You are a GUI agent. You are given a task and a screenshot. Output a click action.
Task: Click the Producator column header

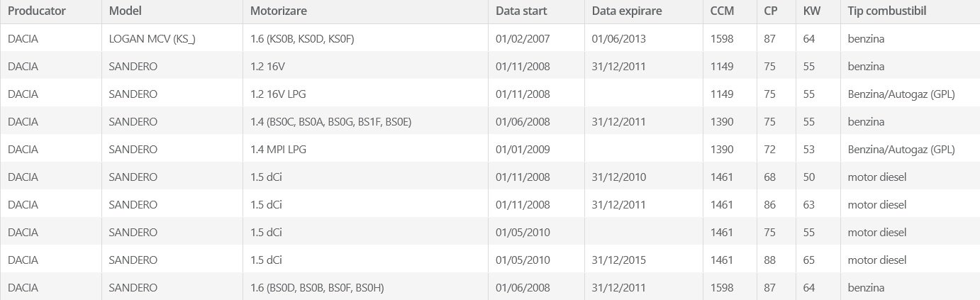pos(37,11)
